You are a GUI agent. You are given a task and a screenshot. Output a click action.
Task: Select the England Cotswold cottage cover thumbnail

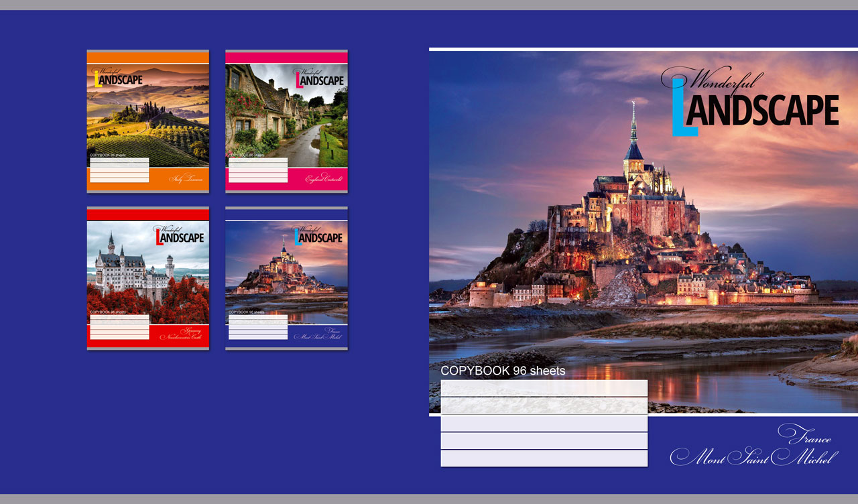coord(286,121)
